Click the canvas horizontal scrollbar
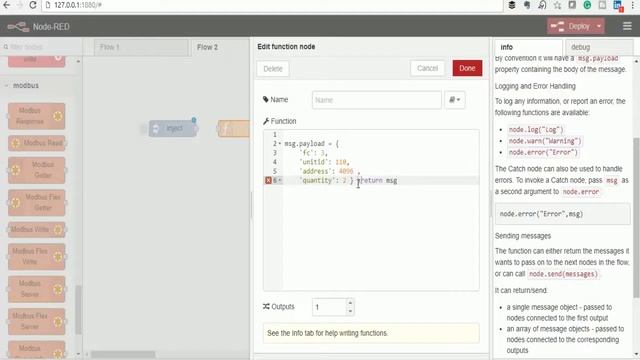 tap(123, 354)
